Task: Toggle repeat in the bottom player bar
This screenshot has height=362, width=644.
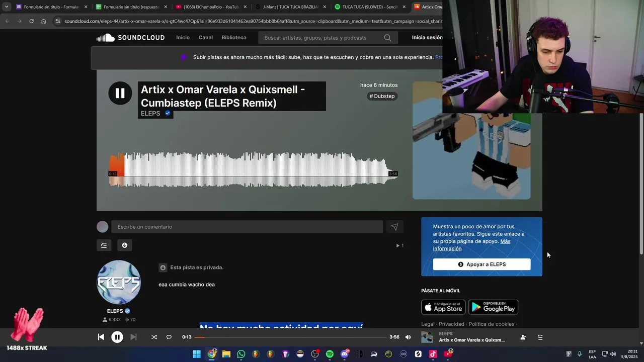Action: [x=169, y=337]
